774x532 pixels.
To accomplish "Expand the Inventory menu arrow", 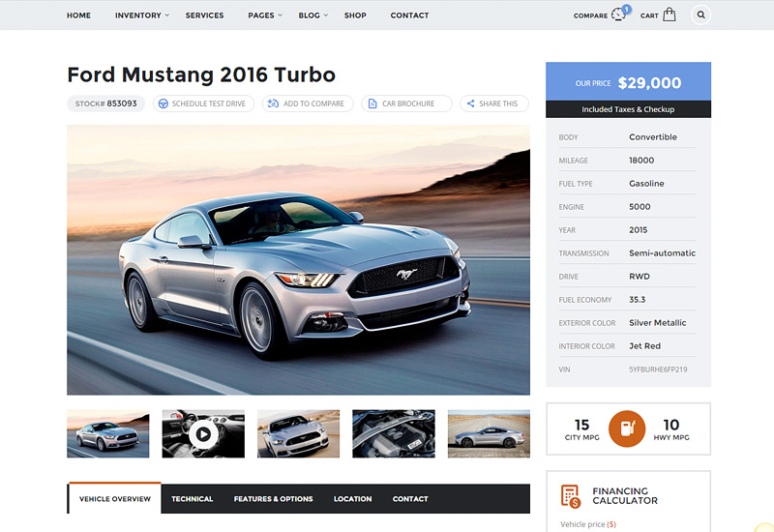I will [x=167, y=15].
